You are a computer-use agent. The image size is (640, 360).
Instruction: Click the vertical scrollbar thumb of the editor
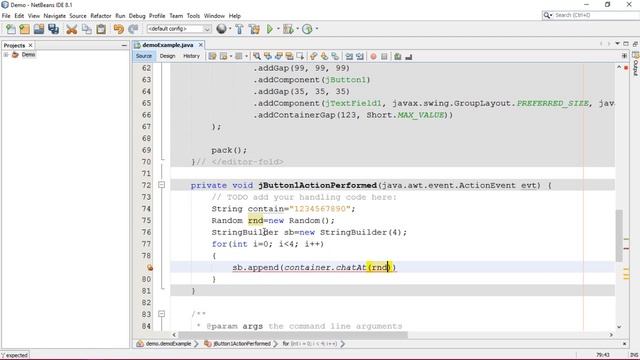(619, 236)
